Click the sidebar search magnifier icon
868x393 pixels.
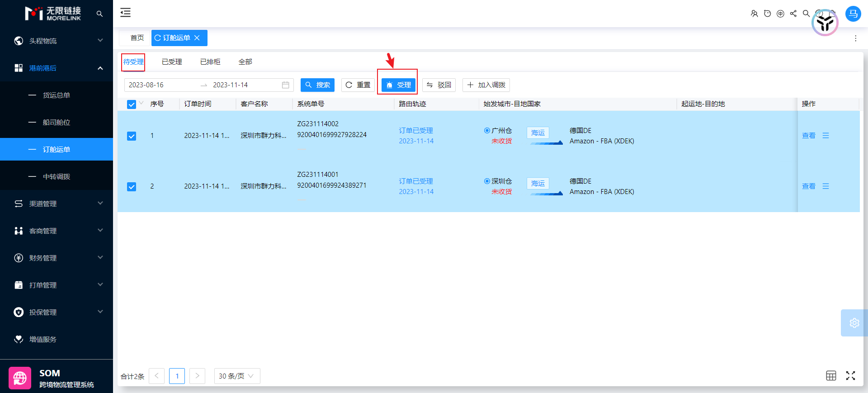pyautogui.click(x=99, y=14)
